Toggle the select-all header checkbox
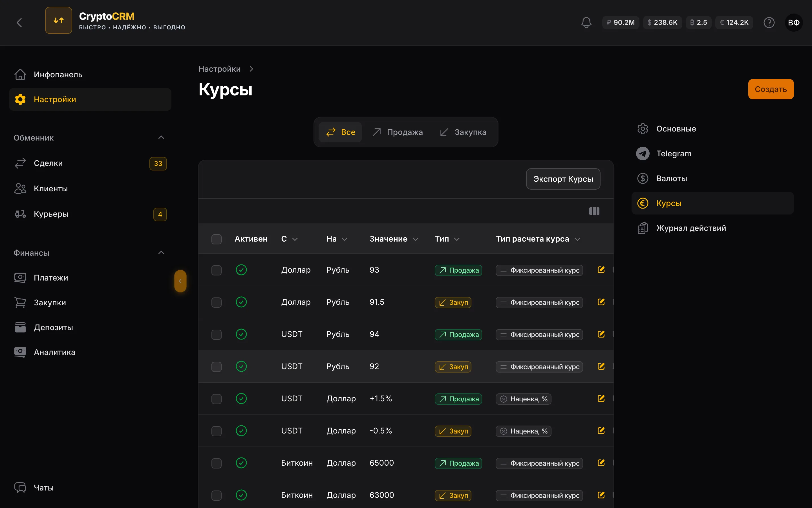 click(217, 239)
